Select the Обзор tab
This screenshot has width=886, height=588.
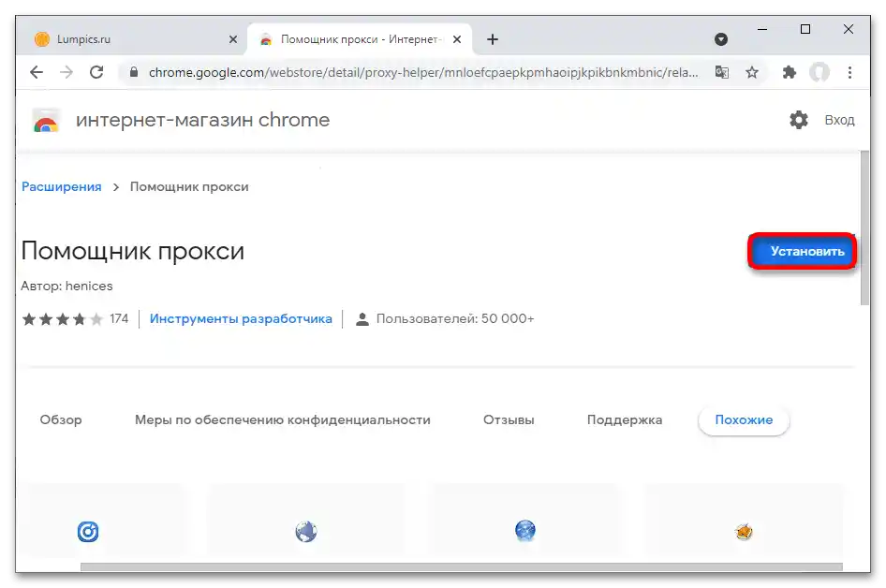point(61,420)
